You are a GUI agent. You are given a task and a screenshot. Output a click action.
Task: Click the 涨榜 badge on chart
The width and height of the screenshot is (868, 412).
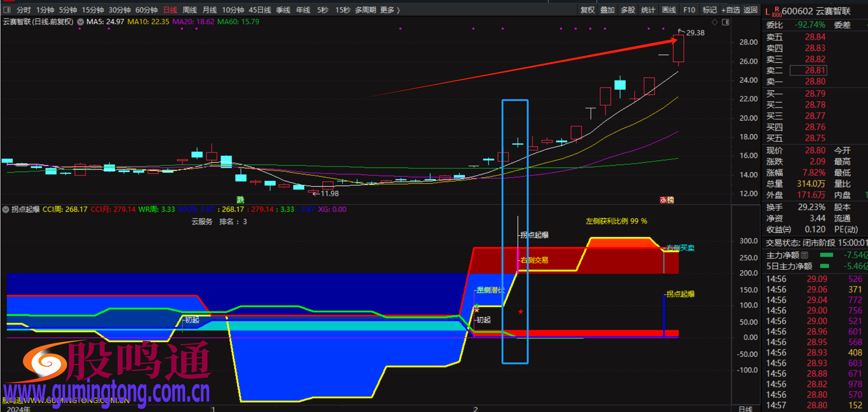[x=667, y=200]
